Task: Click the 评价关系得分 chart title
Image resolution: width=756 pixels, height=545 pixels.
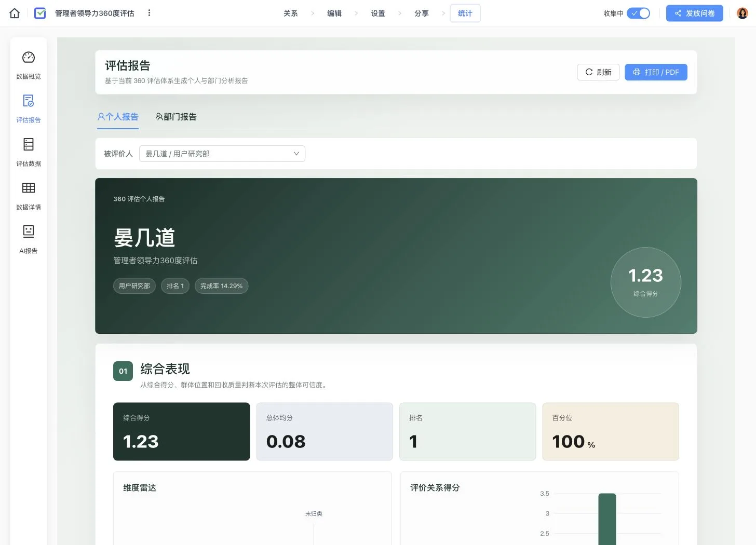Action: [x=435, y=488]
